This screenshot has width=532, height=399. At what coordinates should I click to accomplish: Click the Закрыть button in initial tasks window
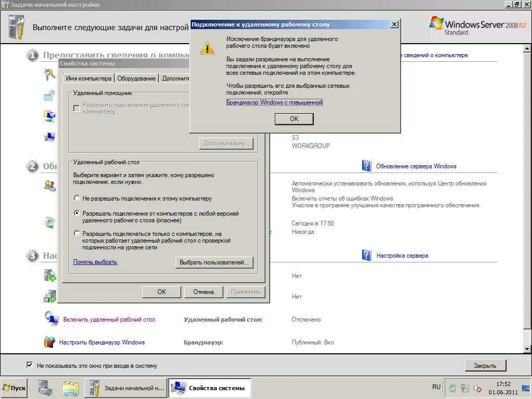point(485,366)
